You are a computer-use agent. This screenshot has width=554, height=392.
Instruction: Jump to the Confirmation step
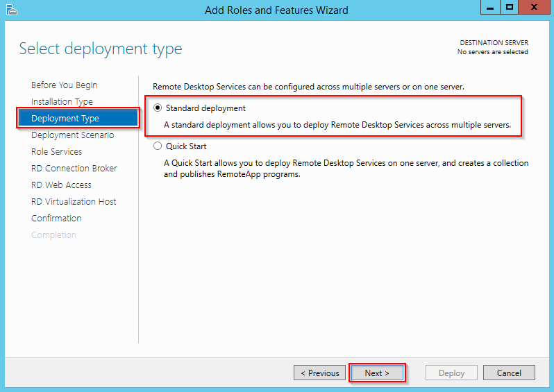tap(56, 219)
